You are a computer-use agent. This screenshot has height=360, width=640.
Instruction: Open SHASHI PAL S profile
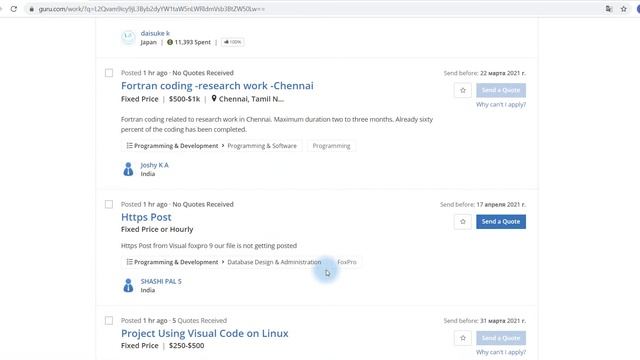click(161, 281)
